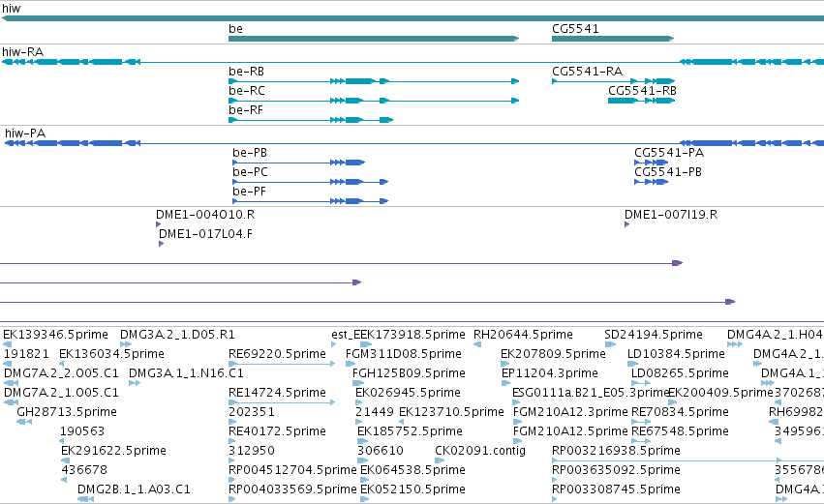This screenshot has width=824, height=504.
Task: Select EST SD24194.5prime
Action: click(654, 335)
